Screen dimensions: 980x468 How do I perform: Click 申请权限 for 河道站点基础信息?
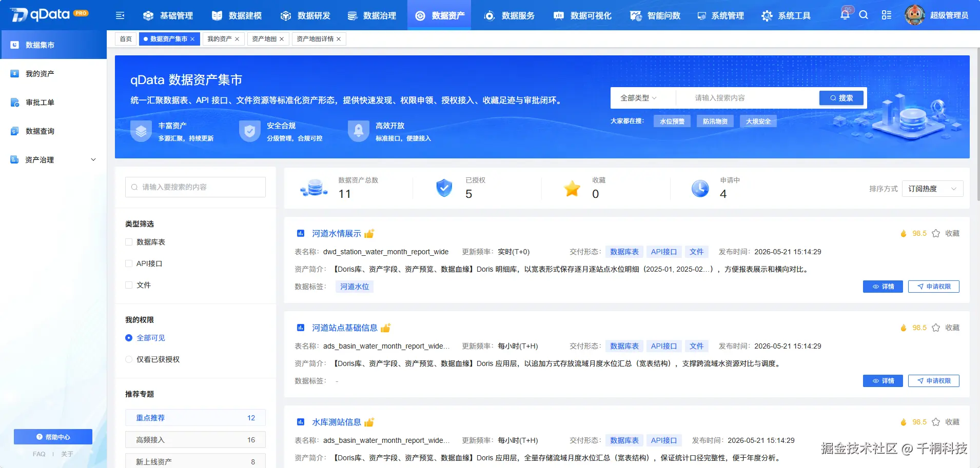[933, 381]
